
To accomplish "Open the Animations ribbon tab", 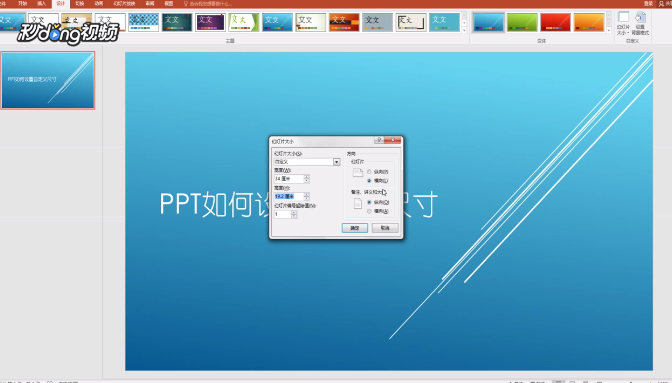I will pyautogui.click(x=99, y=3).
